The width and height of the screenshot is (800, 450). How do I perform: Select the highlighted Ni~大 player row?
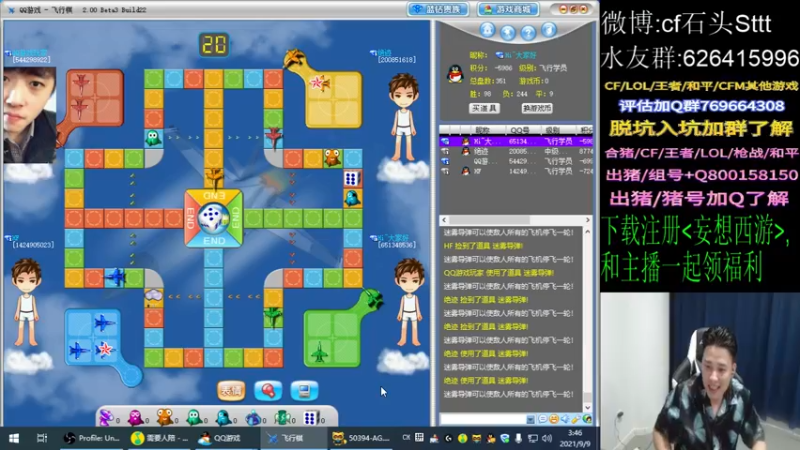pyautogui.click(x=516, y=141)
